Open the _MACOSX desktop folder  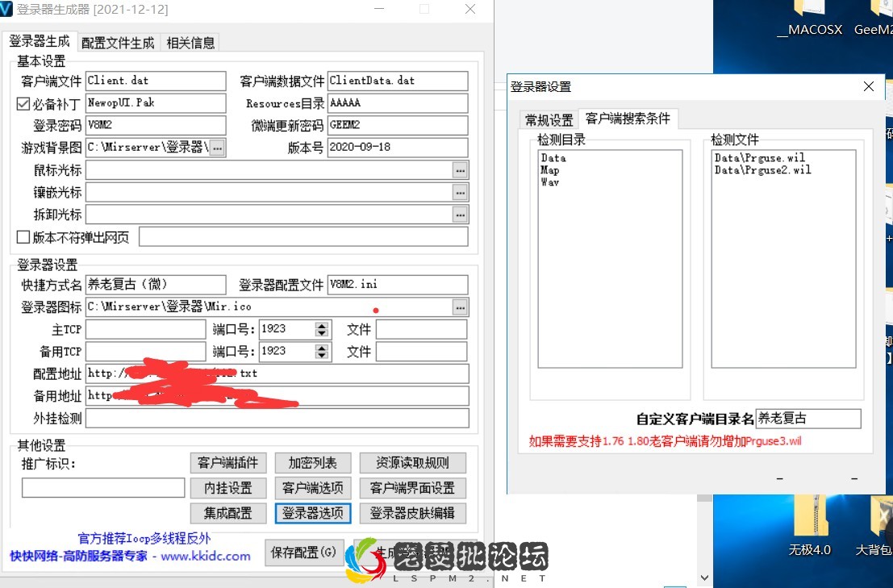[x=809, y=19]
